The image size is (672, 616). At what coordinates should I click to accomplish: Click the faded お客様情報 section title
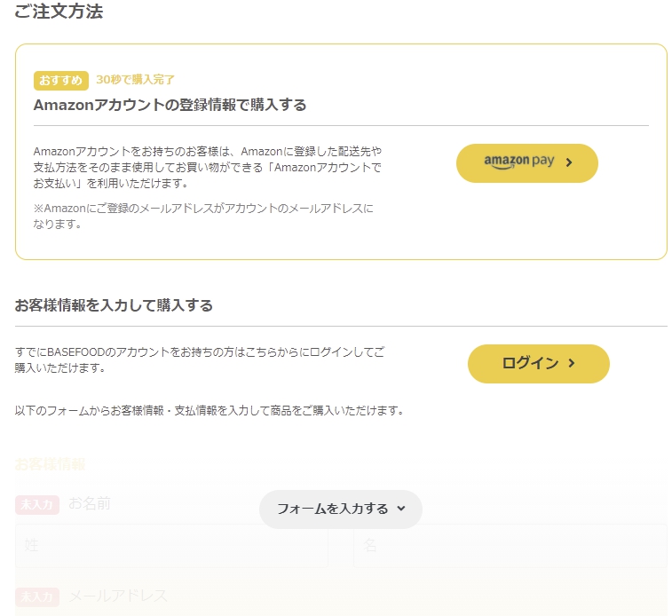[50, 464]
